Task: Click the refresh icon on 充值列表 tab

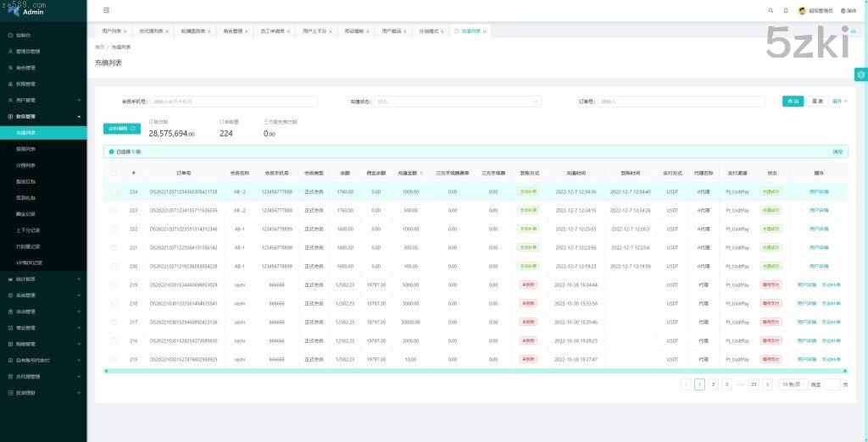Action: coord(456,30)
